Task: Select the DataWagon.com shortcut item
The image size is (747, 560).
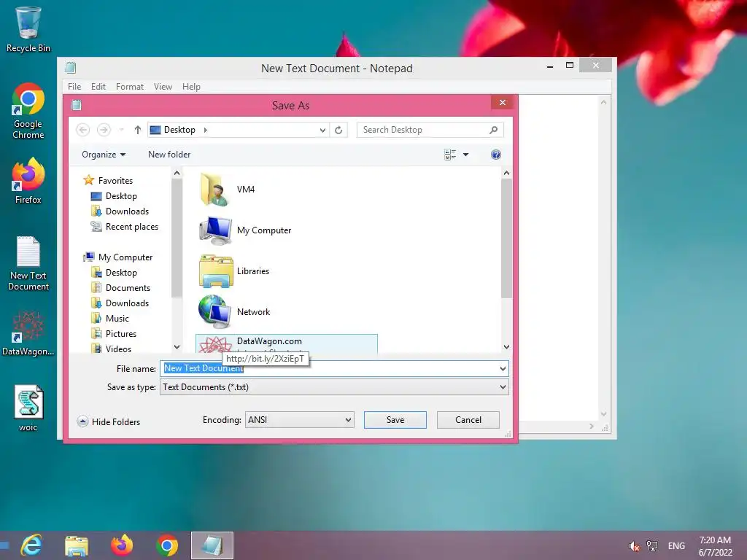Action: tap(286, 344)
